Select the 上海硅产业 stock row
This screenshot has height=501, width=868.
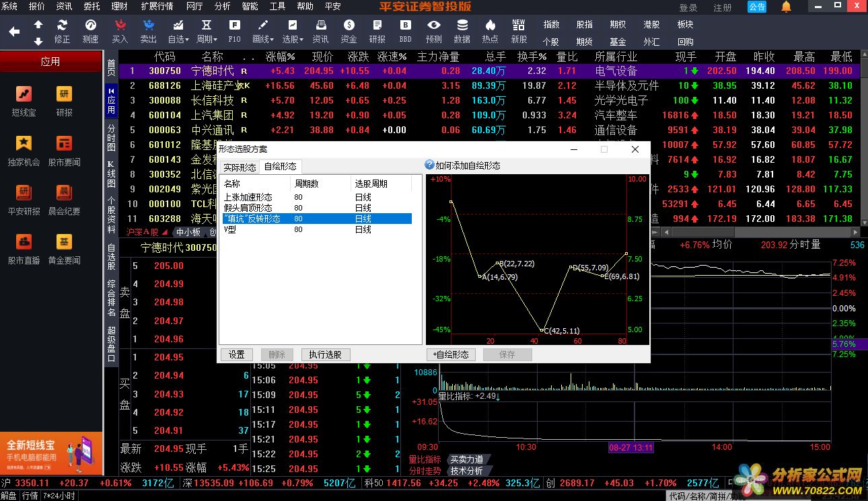(491, 85)
